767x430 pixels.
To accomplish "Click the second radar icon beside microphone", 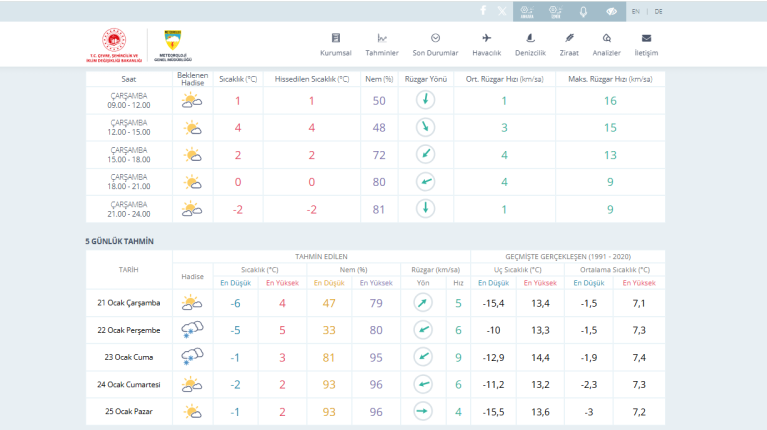I will tap(555, 11).
